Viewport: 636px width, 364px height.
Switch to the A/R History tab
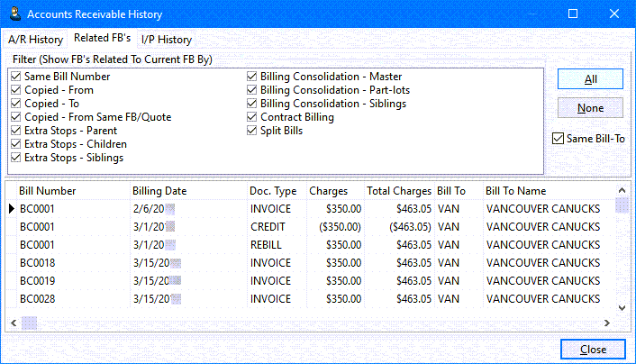[x=35, y=40]
